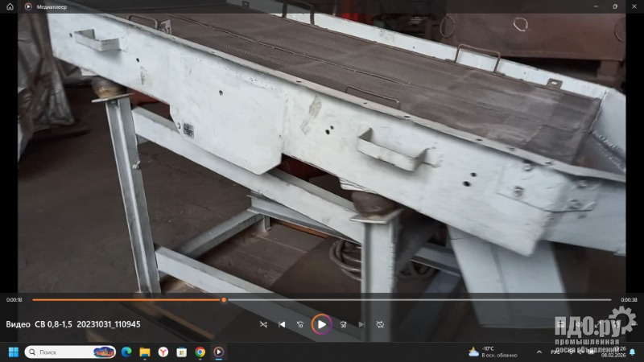Image resolution: width=644 pixels, height=362 pixels.
Task: Open Google Chrome from the taskbar
Action: (x=200, y=352)
